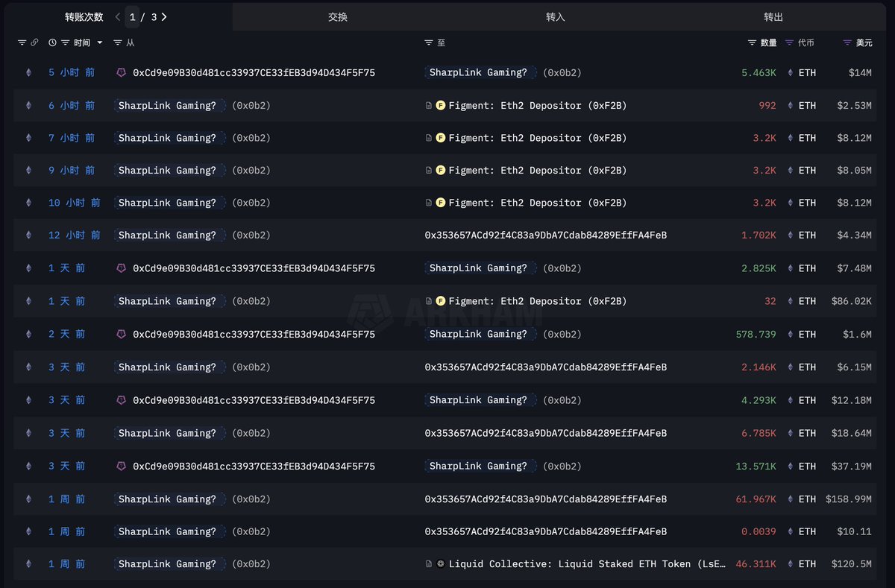Open the Ethereum transaction icon for the 61.967K row

coord(29,499)
